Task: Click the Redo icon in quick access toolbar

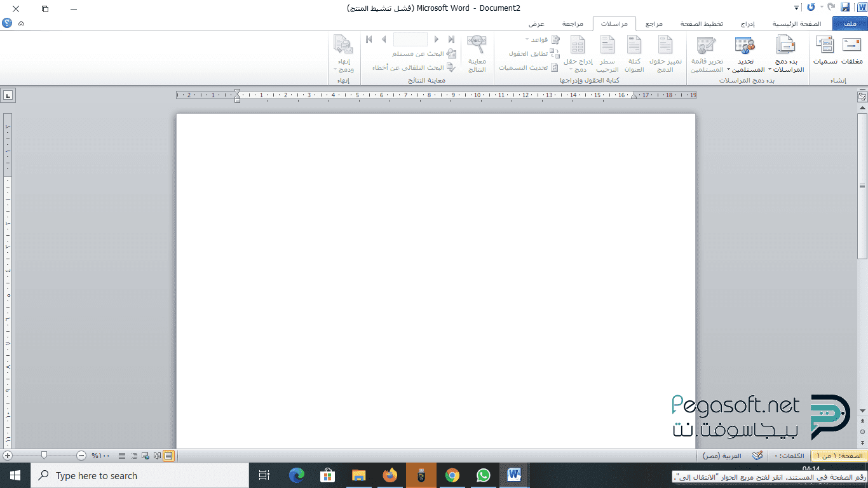Action: point(810,7)
